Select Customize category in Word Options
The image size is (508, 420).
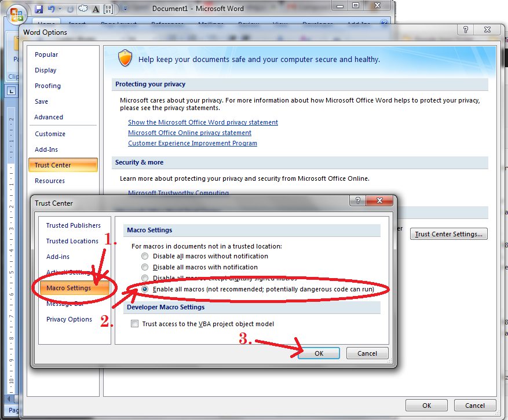(x=50, y=134)
